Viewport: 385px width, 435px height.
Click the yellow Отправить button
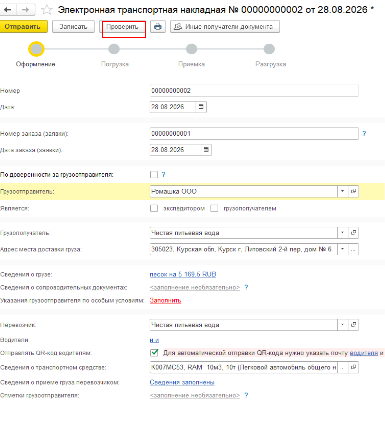(x=24, y=27)
